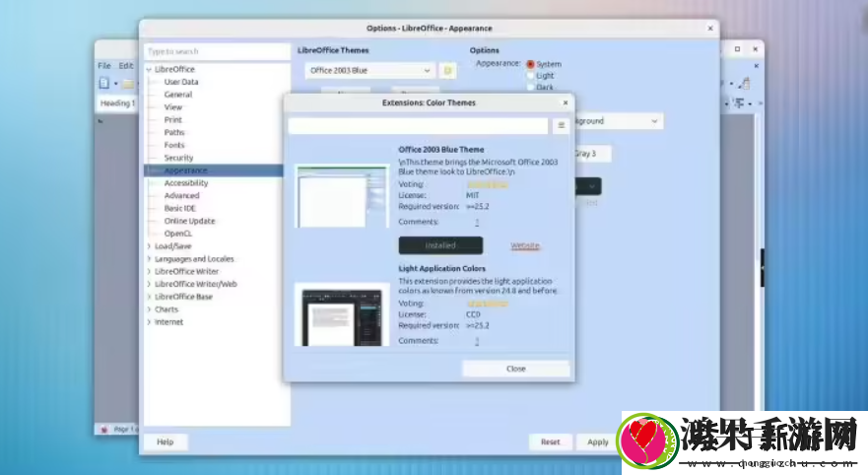Select Online Update in options tree

[x=189, y=221]
